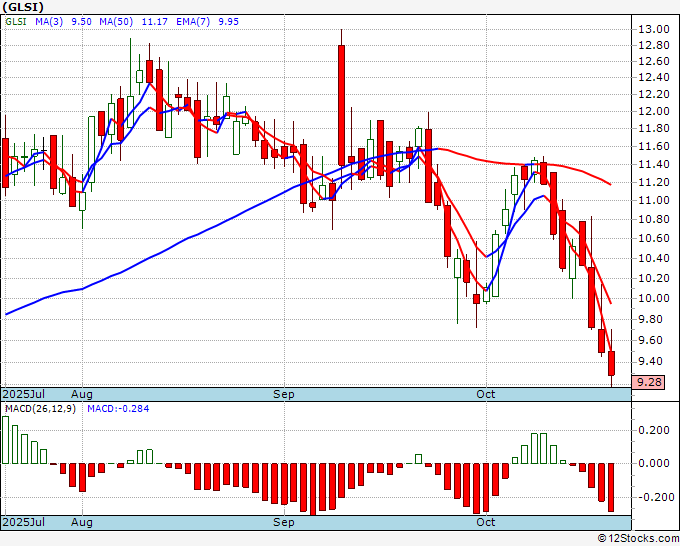Click the Sep label on price axis

point(284,394)
